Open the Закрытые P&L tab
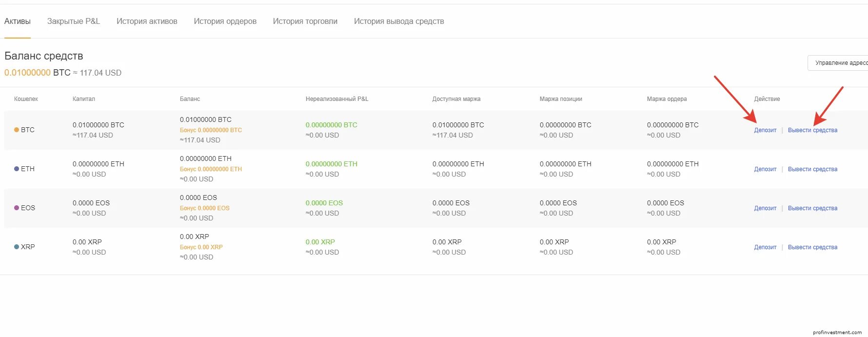This screenshot has width=868, height=337. [x=74, y=21]
